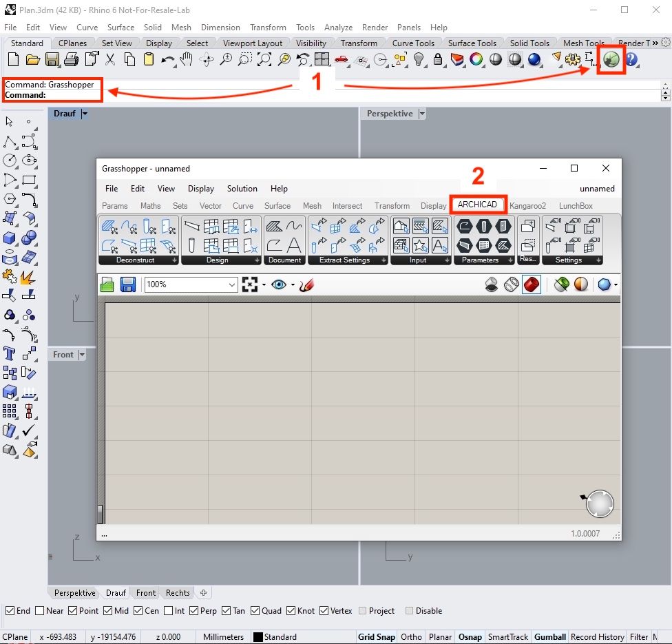Select the Rechts viewport tab
Viewport: 672px width, 644px height.
178,592
